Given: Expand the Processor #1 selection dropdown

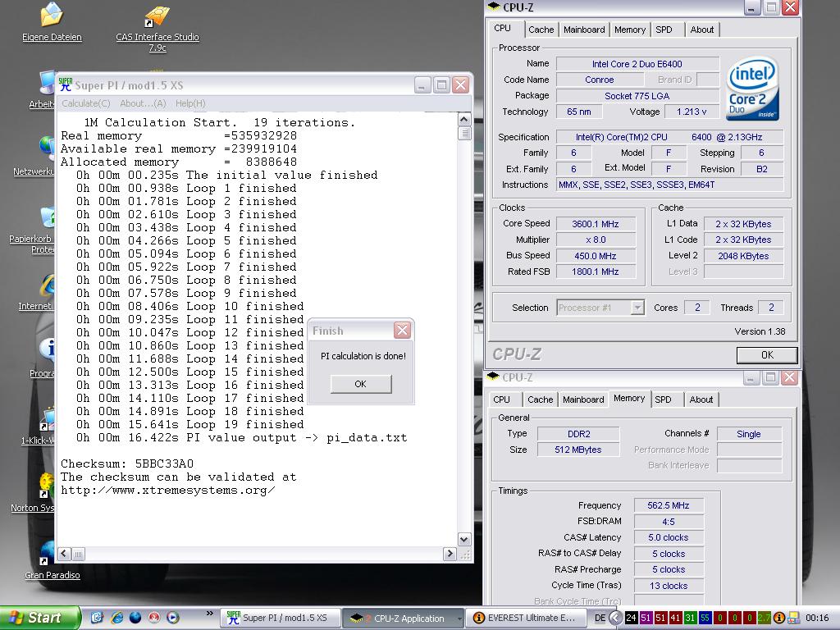Looking at the screenshot, I should (x=637, y=308).
